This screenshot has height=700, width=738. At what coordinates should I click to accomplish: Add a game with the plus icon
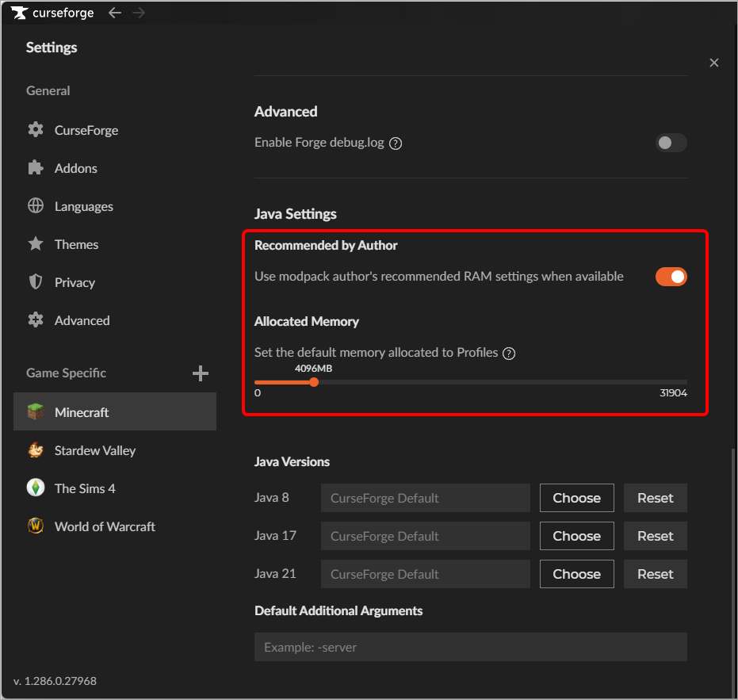[x=201, y=373]
